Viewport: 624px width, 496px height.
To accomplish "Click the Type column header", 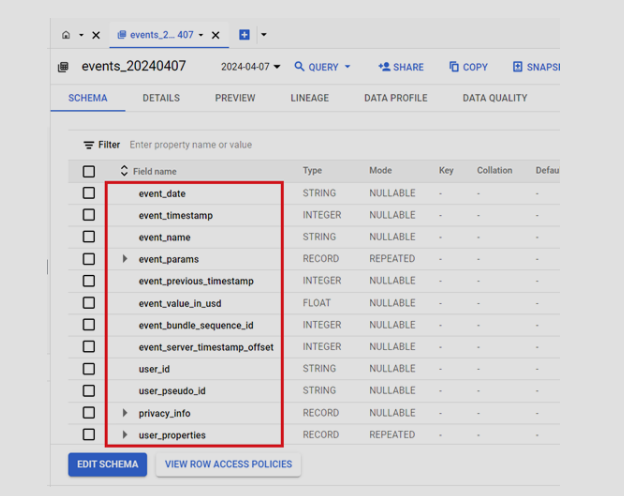I will tap(312, 170).
